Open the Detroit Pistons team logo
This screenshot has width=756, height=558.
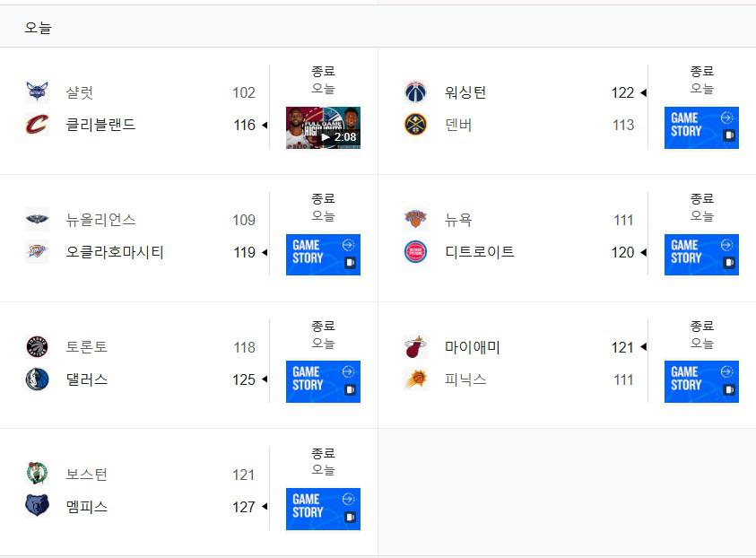coord(415,252)
